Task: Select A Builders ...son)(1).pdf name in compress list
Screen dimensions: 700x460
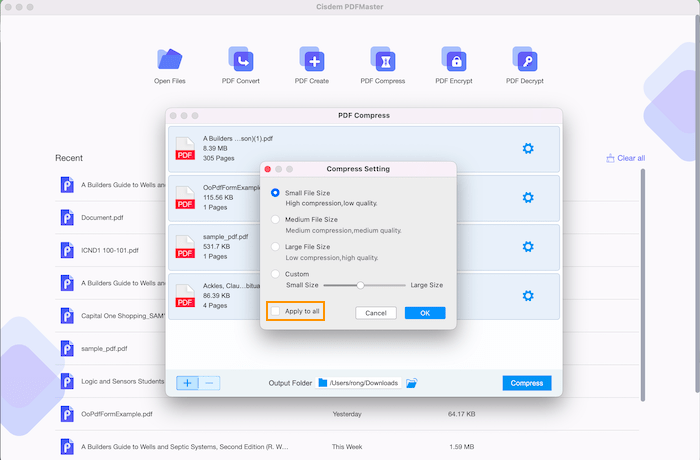Action: tap(238, 138)
